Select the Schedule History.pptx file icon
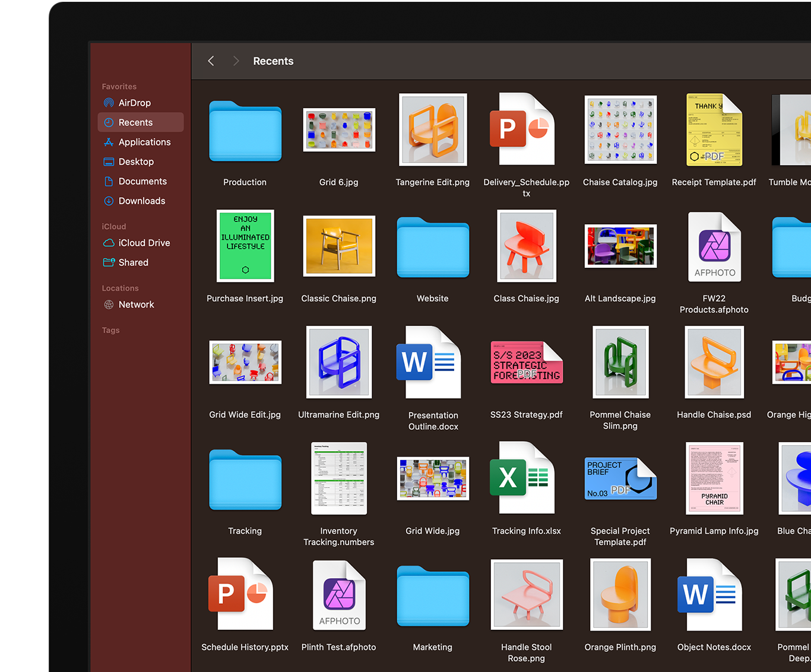Image resolution: width=811 pixels, height=672 pixels. 240,594
